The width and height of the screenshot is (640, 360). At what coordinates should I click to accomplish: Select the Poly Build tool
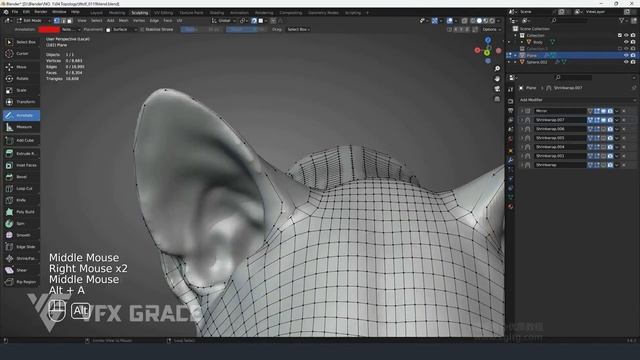click(22, 212)
